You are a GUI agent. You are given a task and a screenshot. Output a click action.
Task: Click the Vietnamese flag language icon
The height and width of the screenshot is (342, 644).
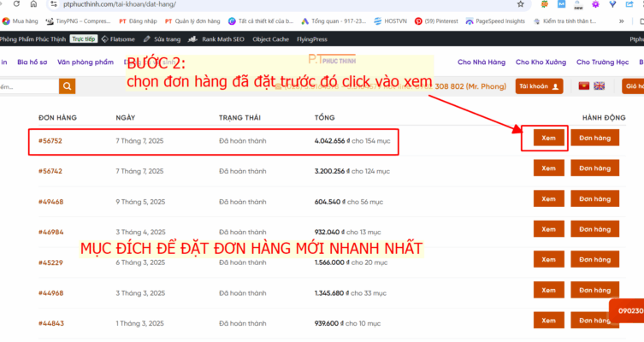584,86
